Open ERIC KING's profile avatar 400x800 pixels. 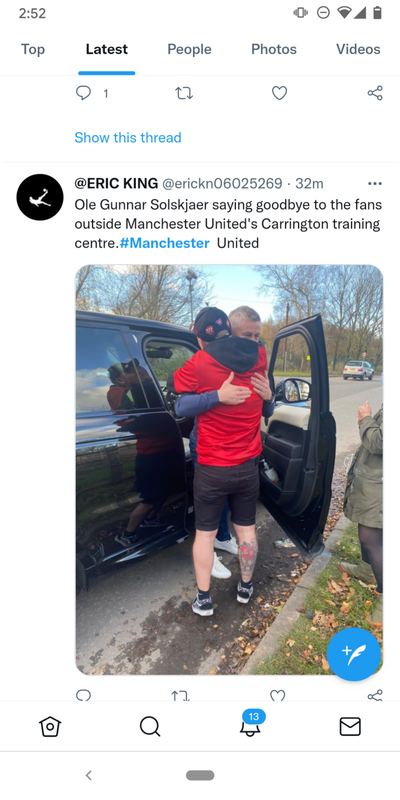coord(40,197)
